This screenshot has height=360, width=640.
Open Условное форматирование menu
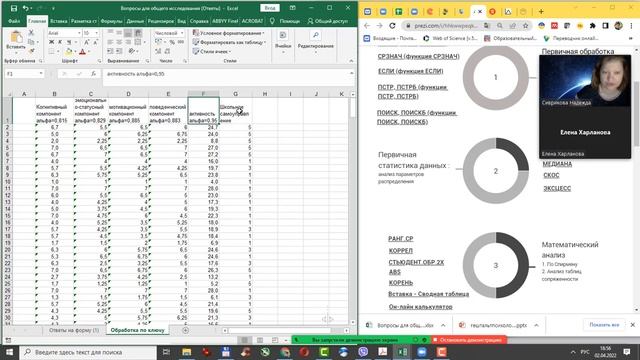[x=229, y=33]
